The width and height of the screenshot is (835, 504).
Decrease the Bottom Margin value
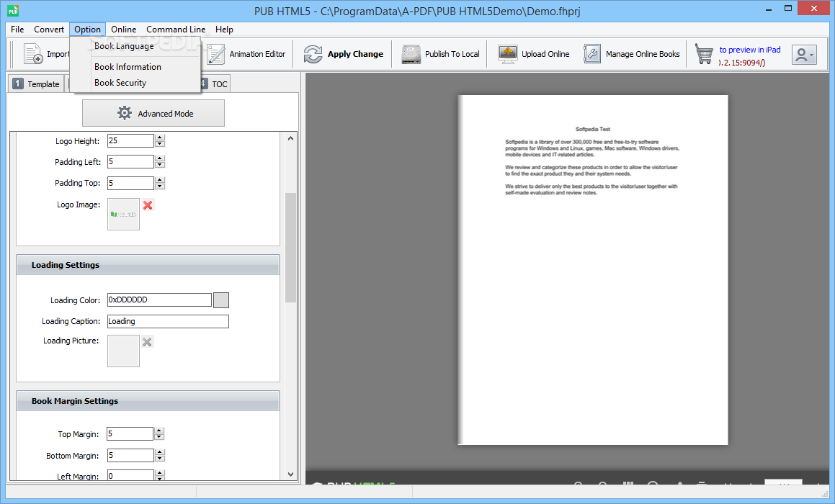[159, 458]
